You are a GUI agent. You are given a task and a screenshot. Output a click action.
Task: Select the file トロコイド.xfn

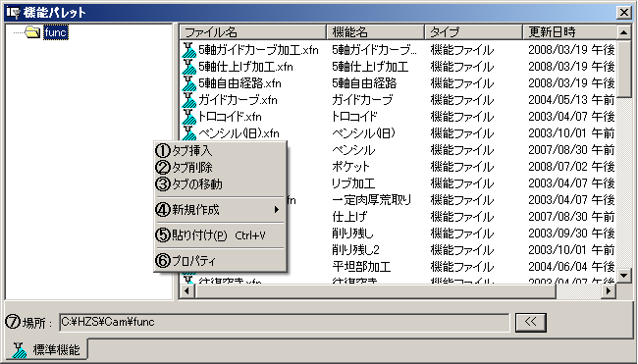point(230,117)
